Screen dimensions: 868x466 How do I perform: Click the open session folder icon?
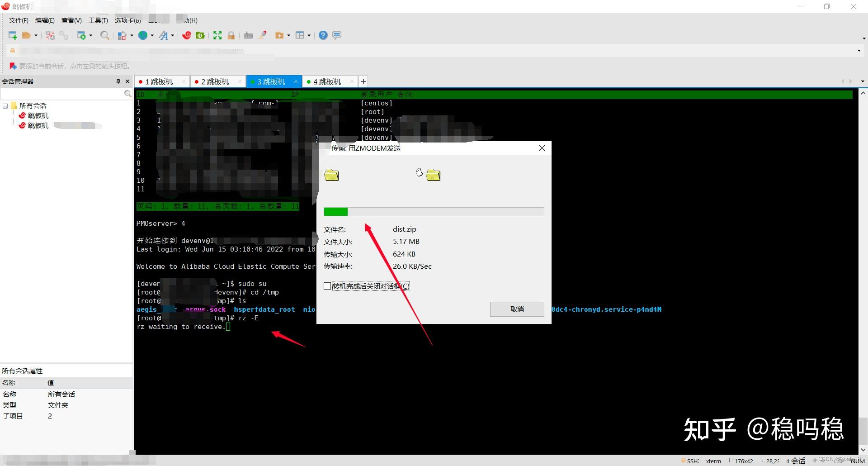coord(27,35)
